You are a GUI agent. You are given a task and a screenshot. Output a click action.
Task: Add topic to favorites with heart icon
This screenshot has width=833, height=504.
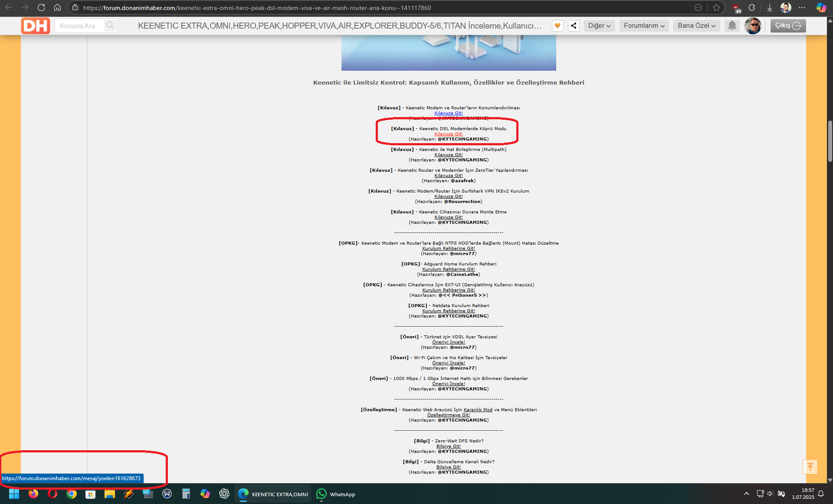tap(558, 26)
